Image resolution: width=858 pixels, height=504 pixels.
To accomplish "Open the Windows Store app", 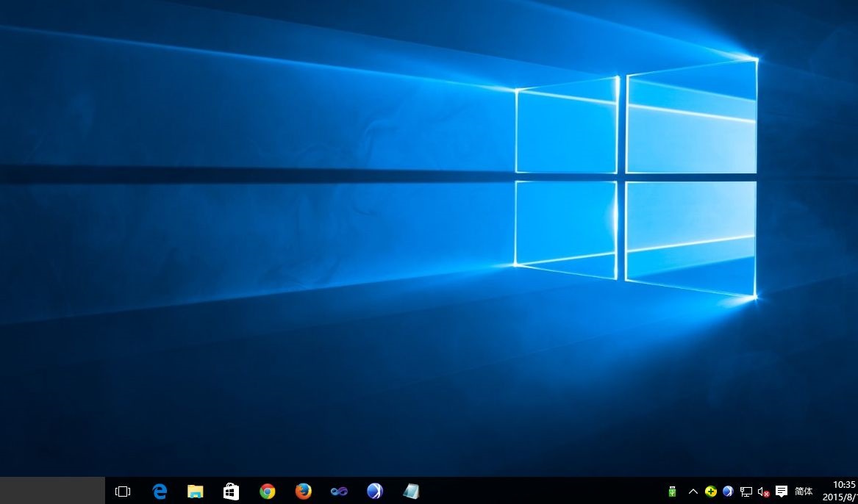I will pyautogui.click(x=231, y=492).
